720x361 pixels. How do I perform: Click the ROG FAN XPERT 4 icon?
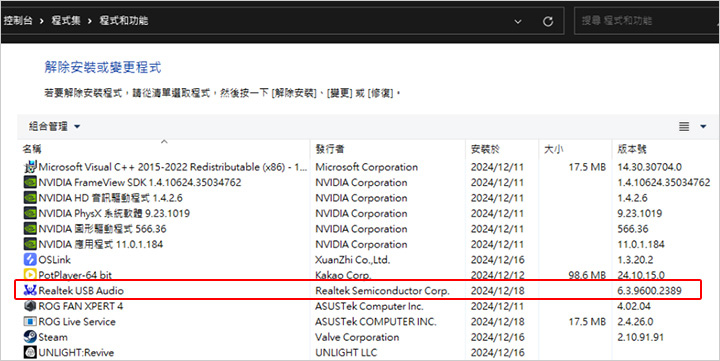[30, 306]
